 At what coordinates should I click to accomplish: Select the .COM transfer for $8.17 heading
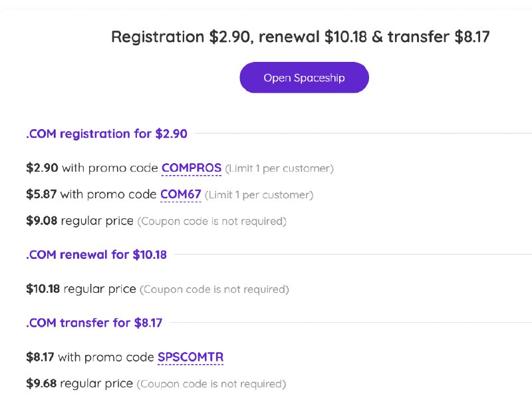click(94, 323)
